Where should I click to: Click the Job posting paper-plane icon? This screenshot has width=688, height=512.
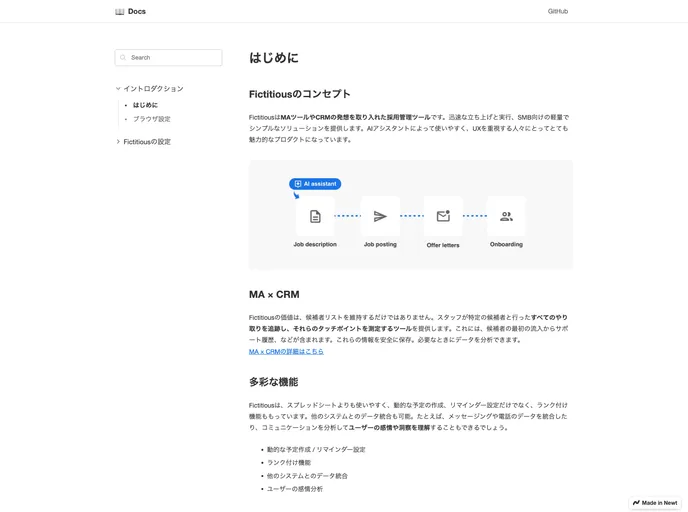(x=380, y=216)
